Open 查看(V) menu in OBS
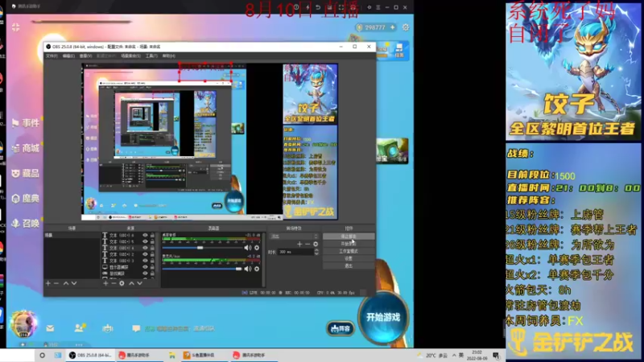The width and height of the screenshot is (644, 362). point(85,56)
